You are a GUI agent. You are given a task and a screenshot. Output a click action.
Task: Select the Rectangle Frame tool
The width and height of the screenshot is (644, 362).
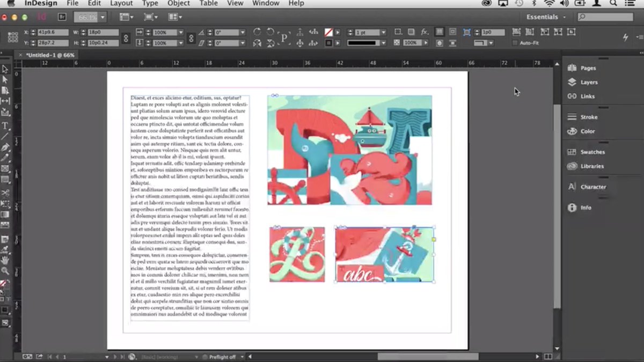click(5, 168)
